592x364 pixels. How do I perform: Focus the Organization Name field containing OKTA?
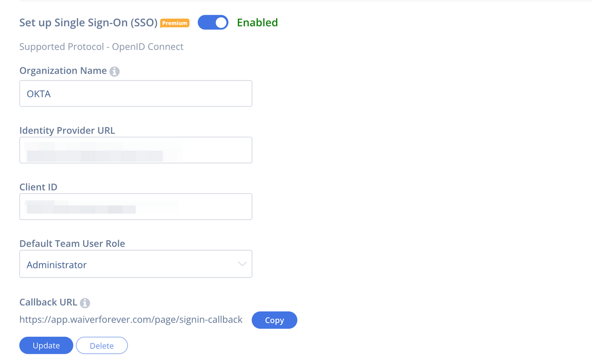tap(136, 93)
